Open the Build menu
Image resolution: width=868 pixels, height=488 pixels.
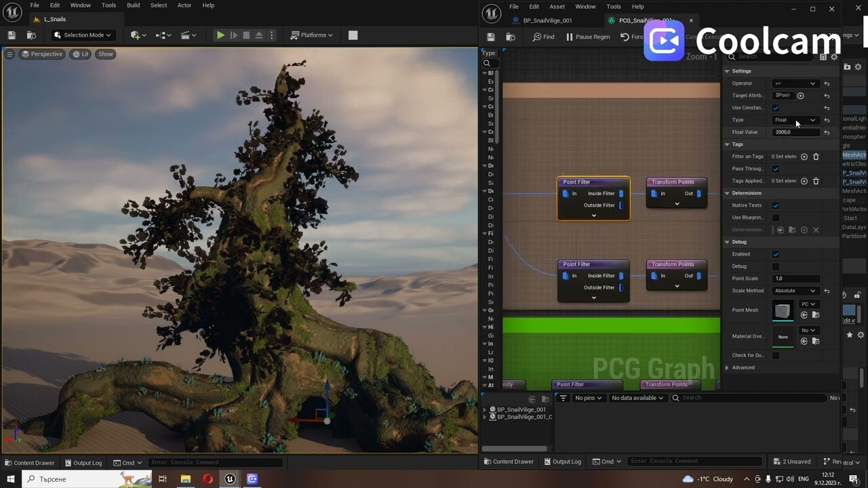[133, 5]
